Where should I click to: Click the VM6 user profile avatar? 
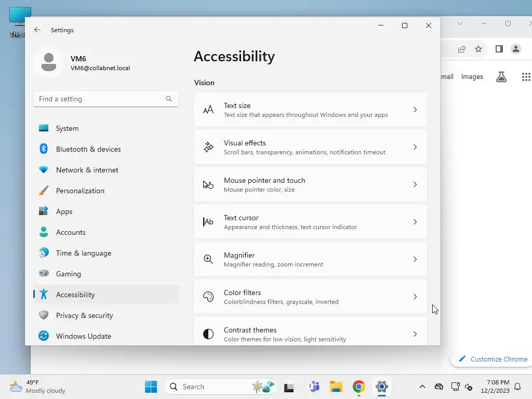(x=49, y=62)
